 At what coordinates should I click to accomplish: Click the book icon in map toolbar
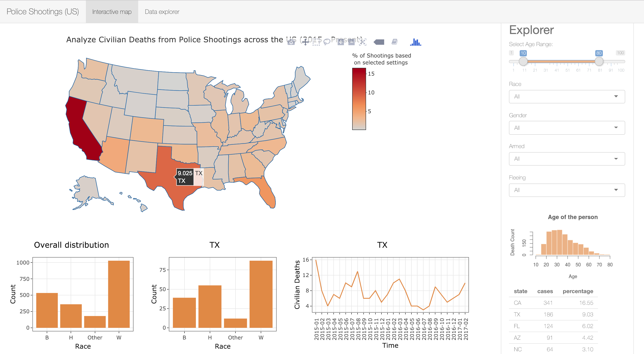394,42
